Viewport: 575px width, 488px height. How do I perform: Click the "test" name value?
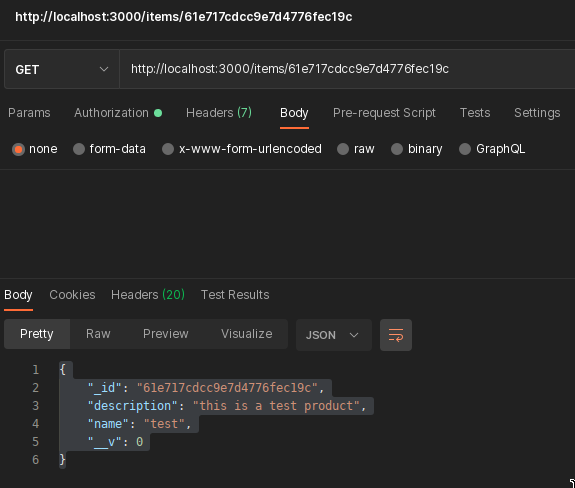coord(164,424)
